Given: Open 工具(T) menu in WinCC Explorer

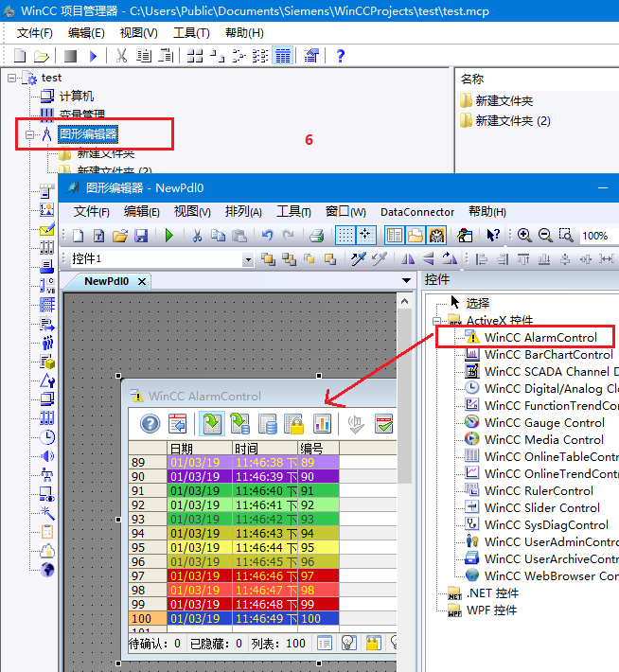Looking at the screenshot, I should pyautogui.click(x=191, y=33).
